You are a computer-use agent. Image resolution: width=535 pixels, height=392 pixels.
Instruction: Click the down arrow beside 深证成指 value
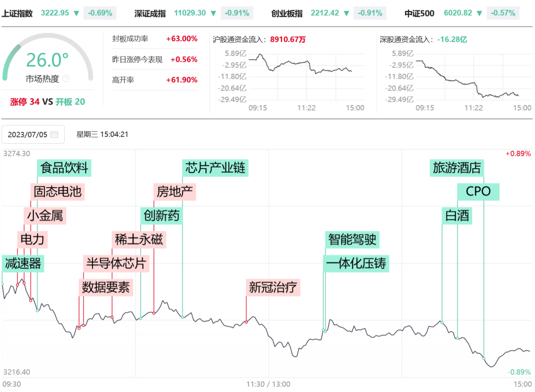click(215, 13)
